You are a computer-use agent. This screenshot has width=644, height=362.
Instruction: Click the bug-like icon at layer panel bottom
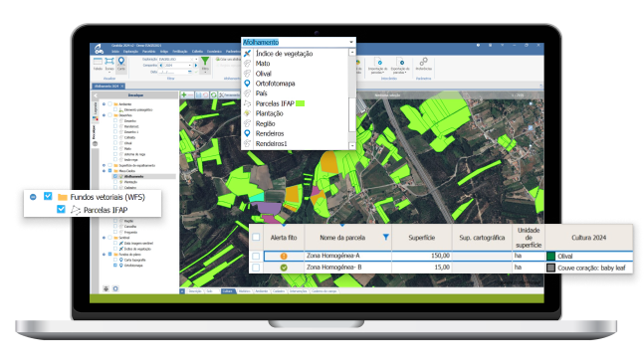click(x=106, y=288)
